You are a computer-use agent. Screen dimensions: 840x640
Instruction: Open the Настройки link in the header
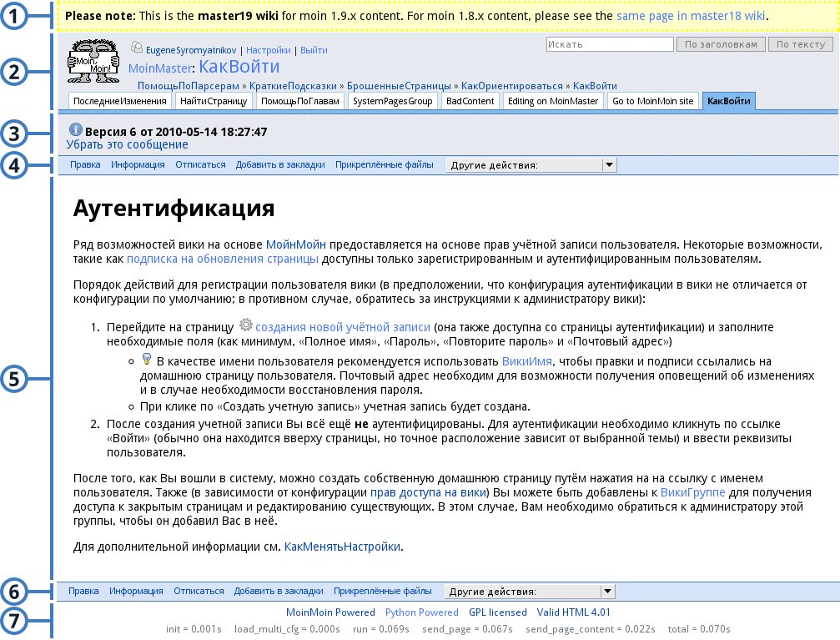(x=269, y=50)
